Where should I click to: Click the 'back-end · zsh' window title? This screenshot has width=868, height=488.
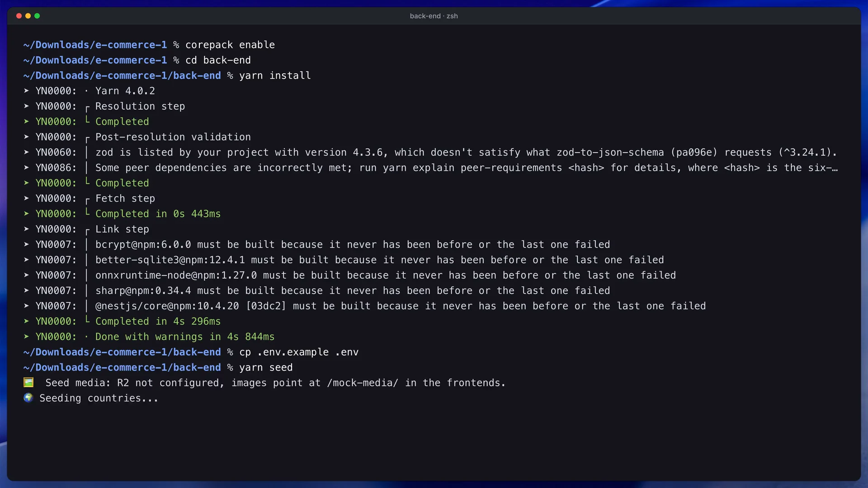coord(434,16)
